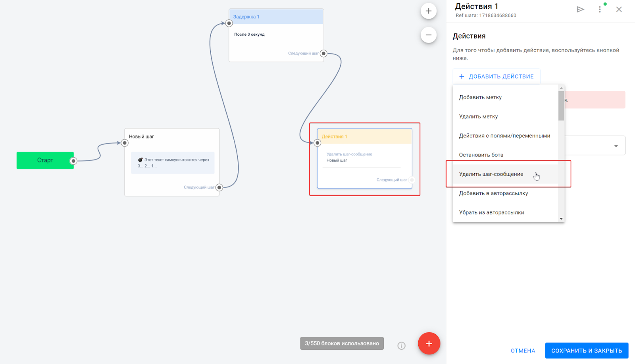Image resolution: width=635 pixels, height=364 pixels.
Task: Select Остановить бота action
Action: [x=481, y=155]
